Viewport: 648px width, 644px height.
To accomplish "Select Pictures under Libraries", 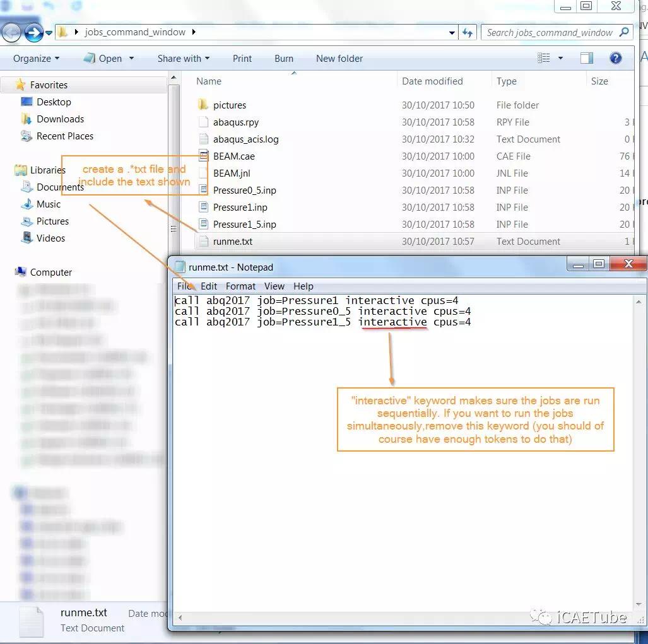I will (52, 221).
